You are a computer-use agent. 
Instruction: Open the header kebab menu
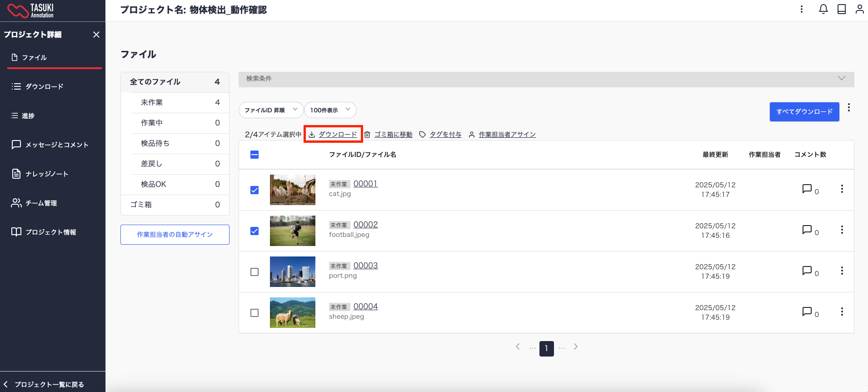tap(802, 9)
